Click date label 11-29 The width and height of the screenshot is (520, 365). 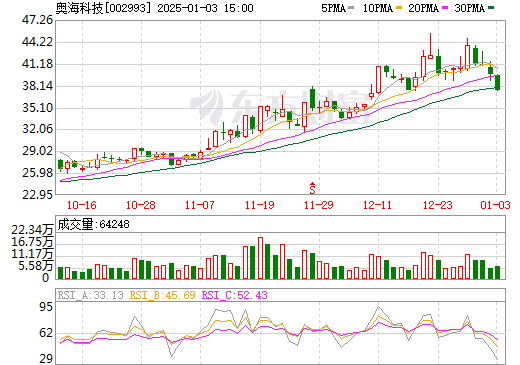[x=319, y=205]
